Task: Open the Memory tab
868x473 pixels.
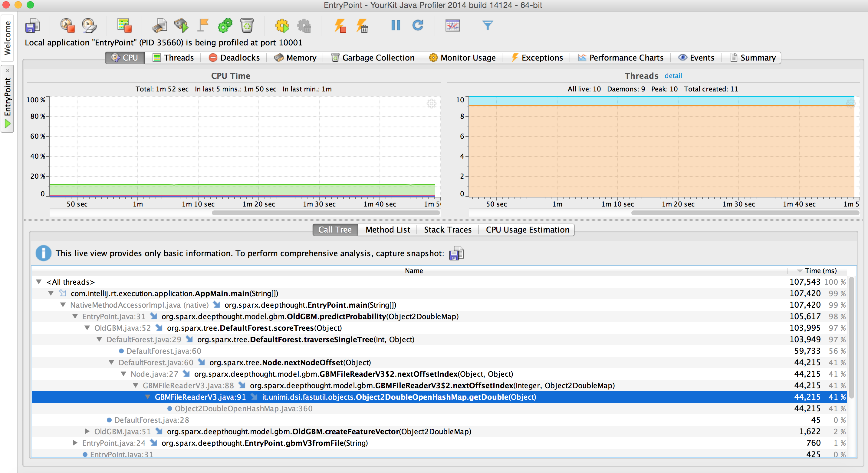Action: click(x=295, y=58)
